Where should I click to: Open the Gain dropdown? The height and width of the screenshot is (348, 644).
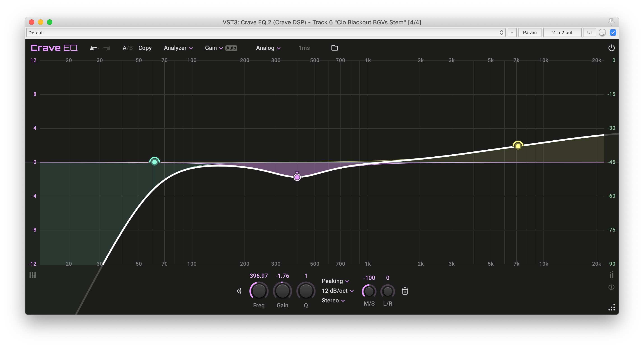click(214, 48)
